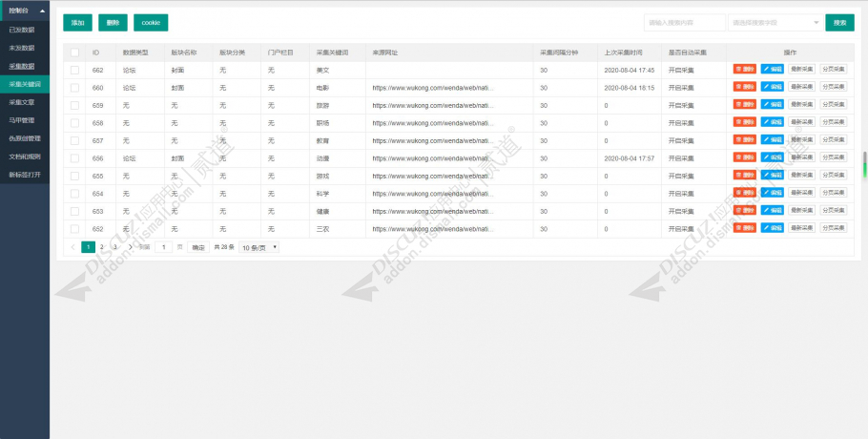Open the 10 条/页 page size dropdown
This screenshot has width=868, height=439.
259,247
